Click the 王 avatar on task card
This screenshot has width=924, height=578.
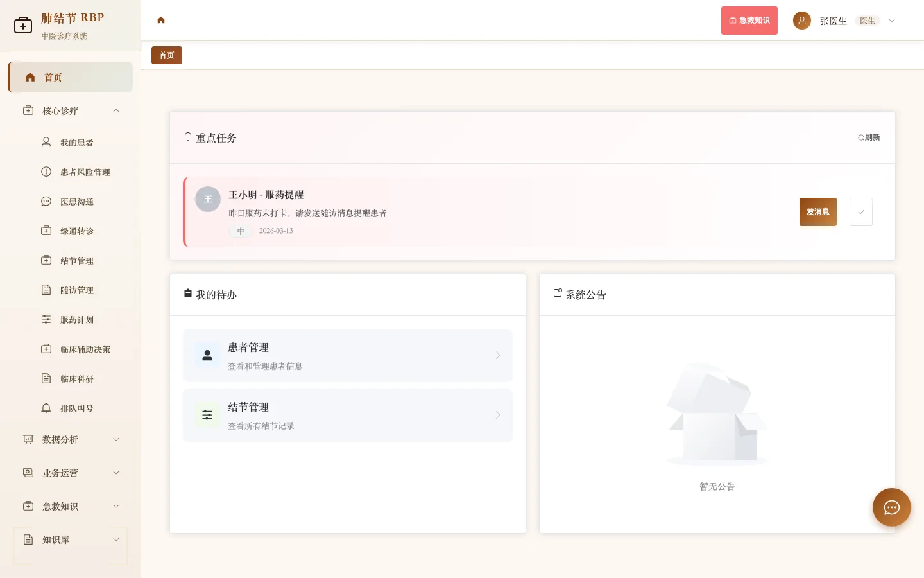click(208, 199)
